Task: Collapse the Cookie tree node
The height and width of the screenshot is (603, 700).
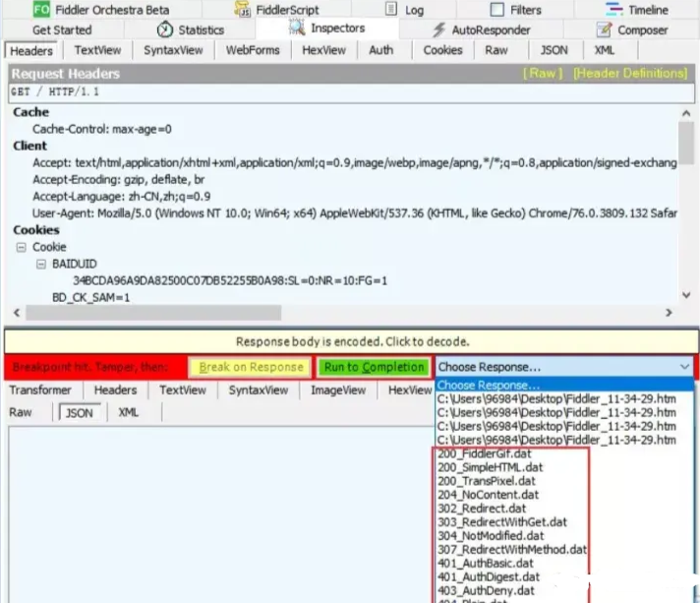Action: [x=21, y=248]
